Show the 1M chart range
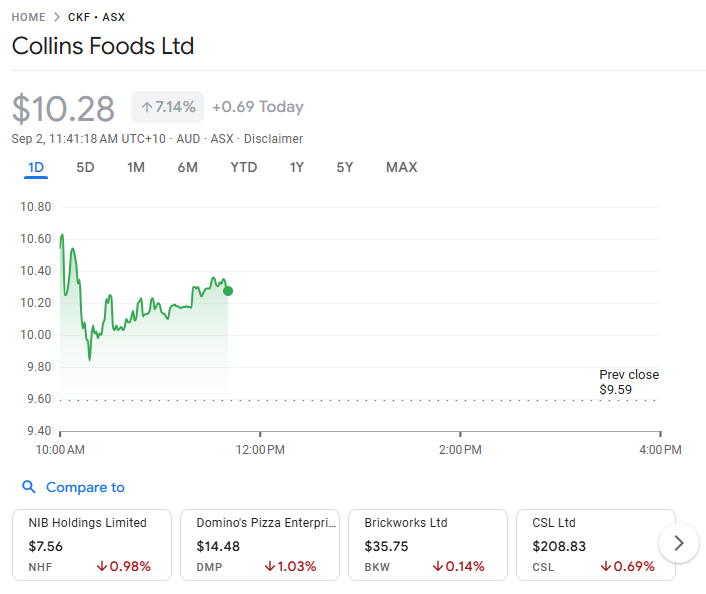706x594 pixels. pos(136,167)
